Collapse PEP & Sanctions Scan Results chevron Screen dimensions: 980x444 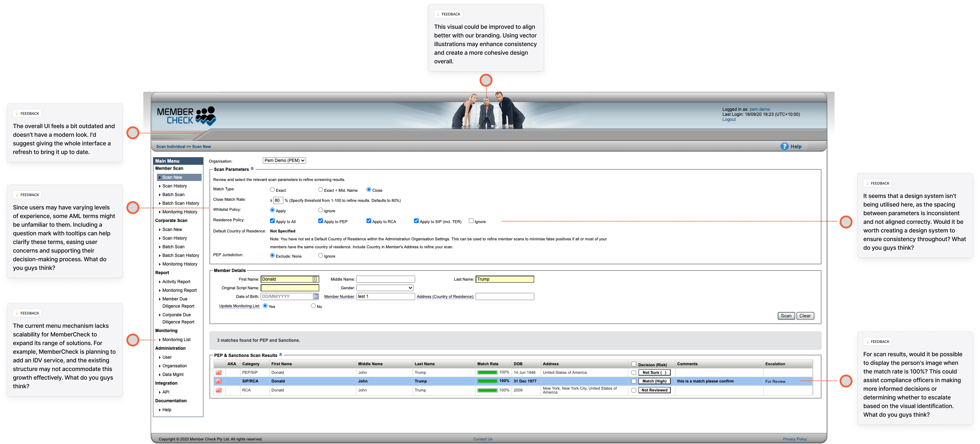[x=281, y=355]
